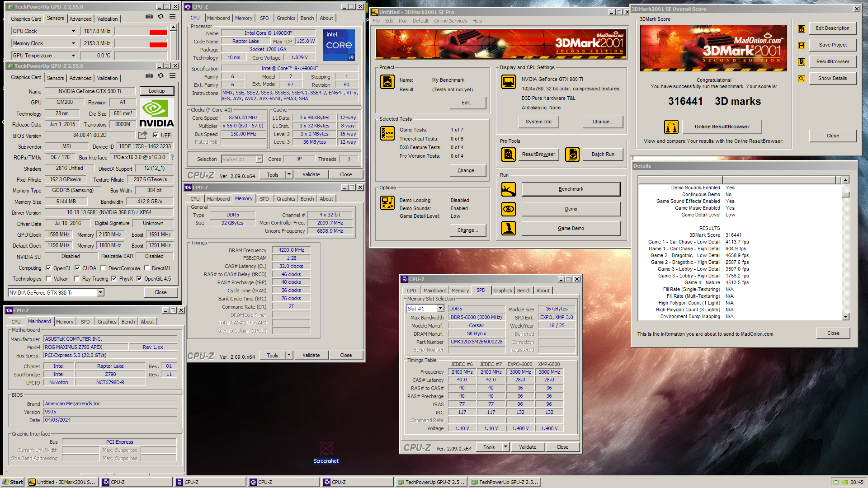The image size is (868, 488).
Task: Open the Bench tab in the CPU-Z CPU window
Action: point(307,18)
